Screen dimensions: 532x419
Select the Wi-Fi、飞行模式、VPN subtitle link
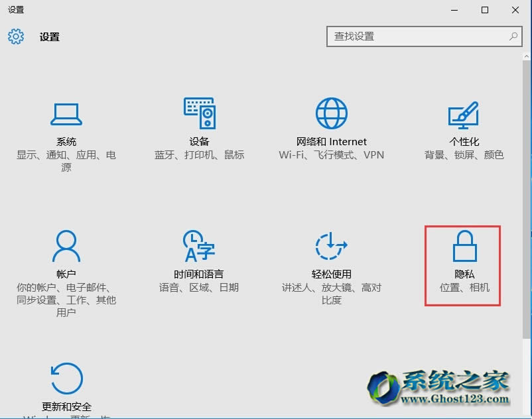coord(331,155)
